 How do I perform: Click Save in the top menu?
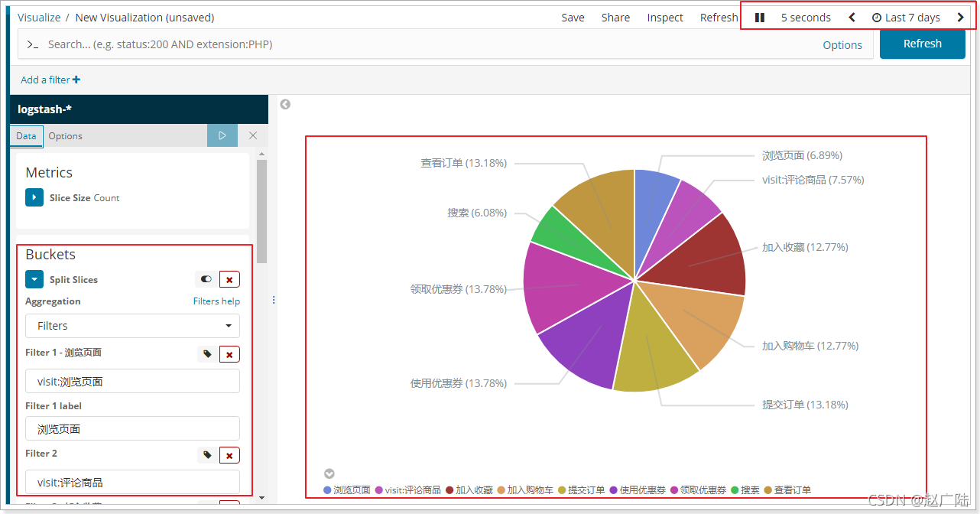(573, 17)
